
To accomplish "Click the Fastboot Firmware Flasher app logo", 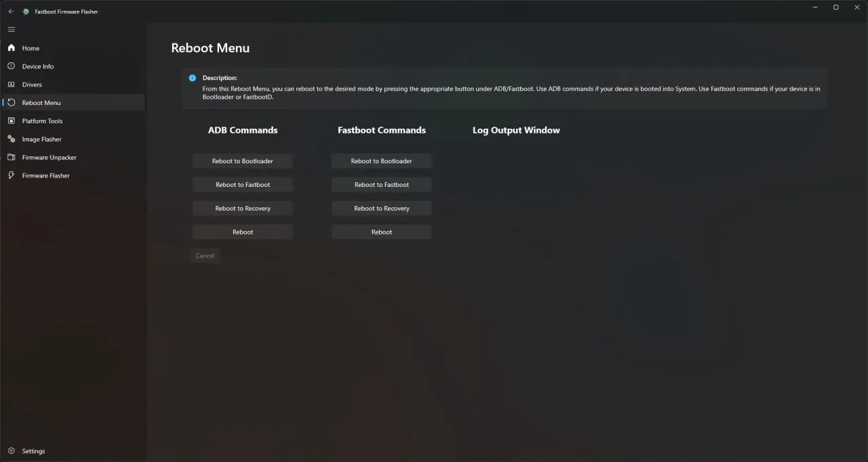I will pyautogui.click(x=26, y=12).
